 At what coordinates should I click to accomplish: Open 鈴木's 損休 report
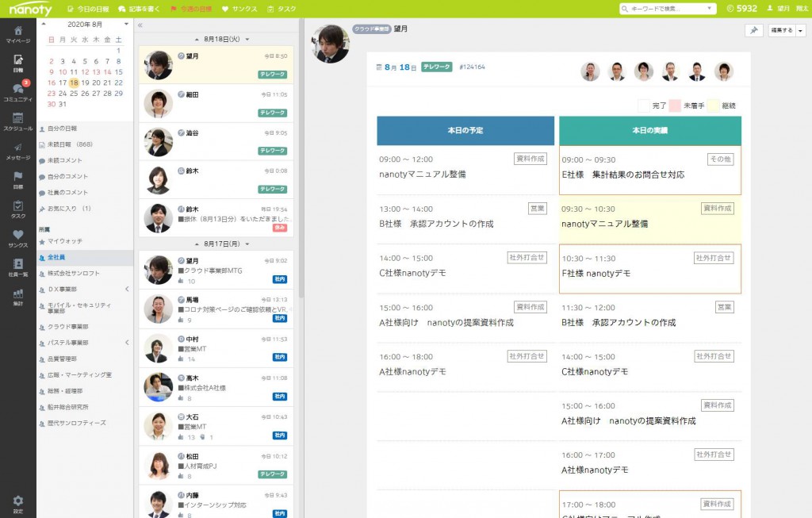tap(216, 218)
